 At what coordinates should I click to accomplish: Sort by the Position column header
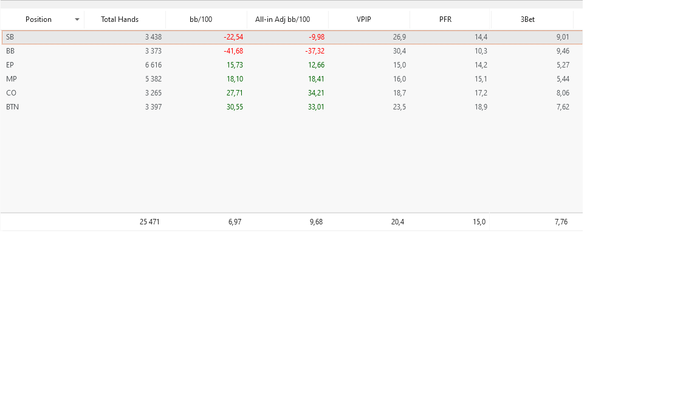pos(38,20)
